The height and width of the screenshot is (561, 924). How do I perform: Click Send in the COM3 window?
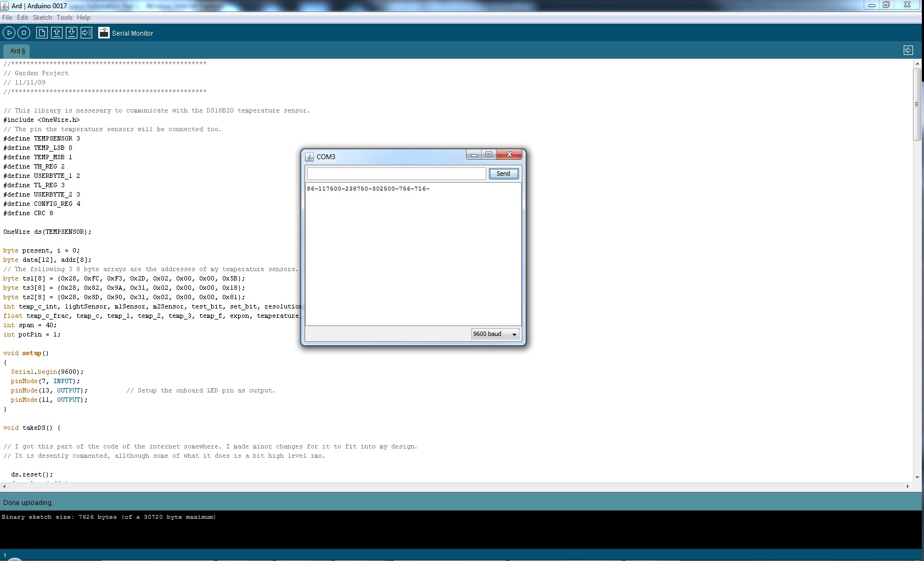click(503, 173)
